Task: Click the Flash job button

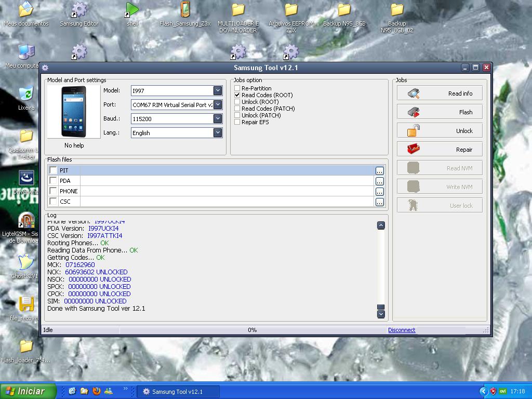Action: pyautogui.click(x=440, y=112)
